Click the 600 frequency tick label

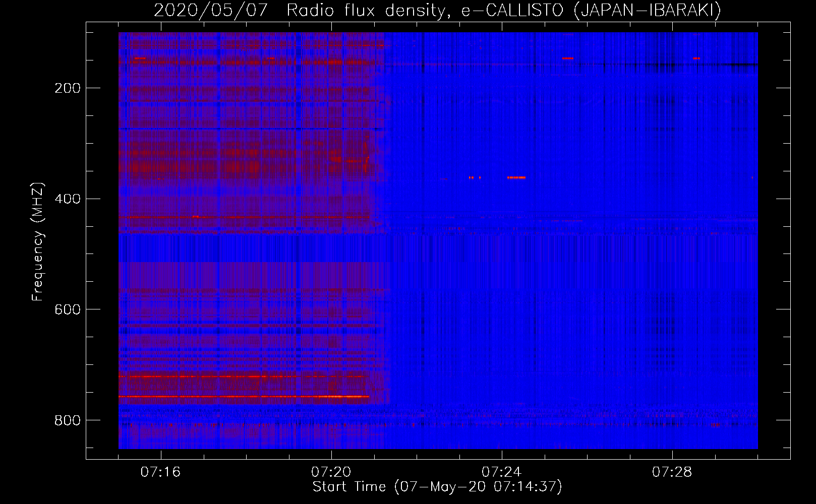68,309
